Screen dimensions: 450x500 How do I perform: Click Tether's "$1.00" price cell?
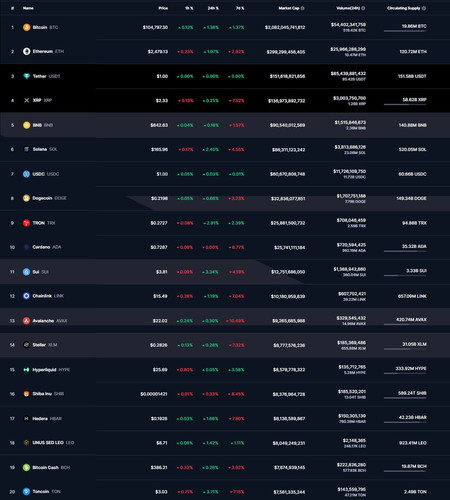coord(162,76)
